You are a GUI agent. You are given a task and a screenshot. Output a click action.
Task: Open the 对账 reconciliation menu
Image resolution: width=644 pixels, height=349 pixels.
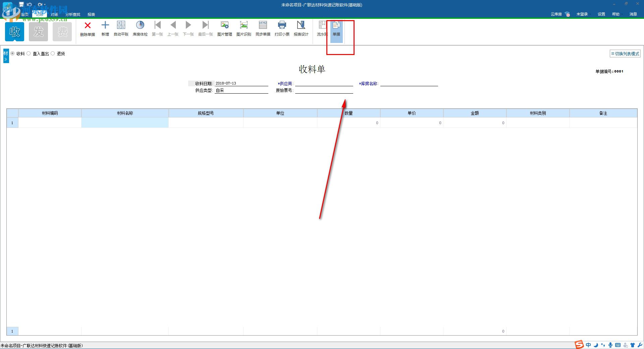point(54,14)
